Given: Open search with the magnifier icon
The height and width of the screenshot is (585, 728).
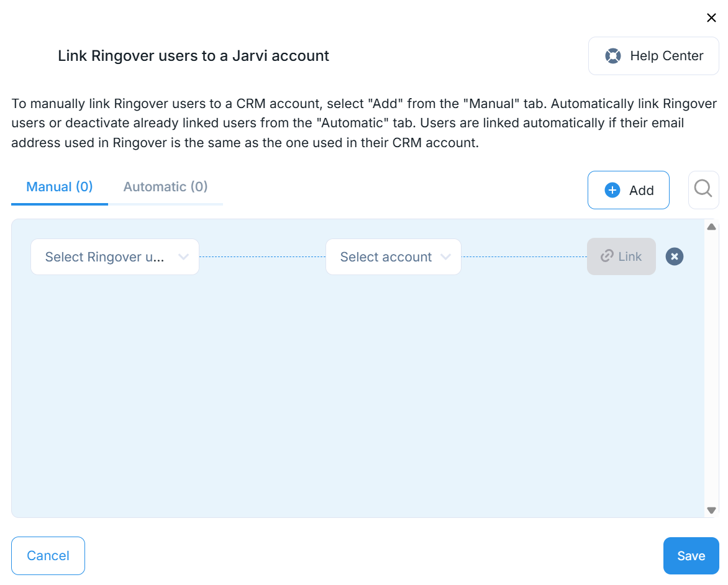Looking at the screenshot, I should coord(703,189).
